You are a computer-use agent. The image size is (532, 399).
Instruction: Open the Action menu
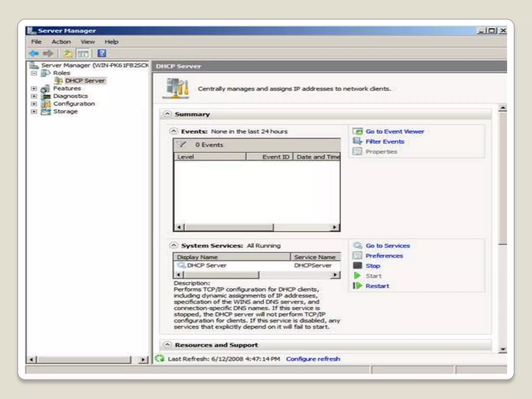tap(61, 42)
